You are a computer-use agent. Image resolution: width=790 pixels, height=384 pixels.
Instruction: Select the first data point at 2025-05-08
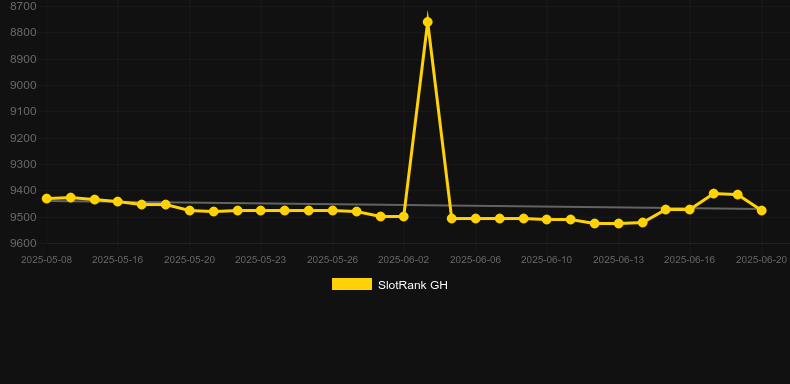click(46, 199)
